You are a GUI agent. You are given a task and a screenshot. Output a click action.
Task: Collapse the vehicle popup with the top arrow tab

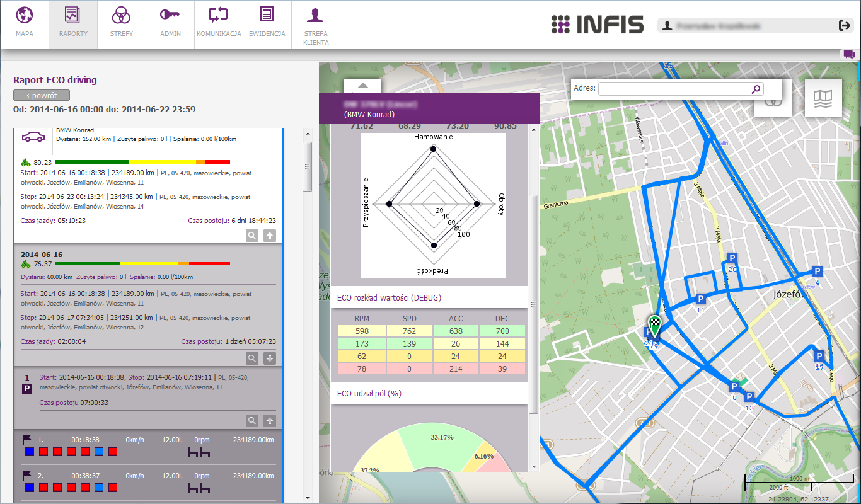[x=362, y=86]
